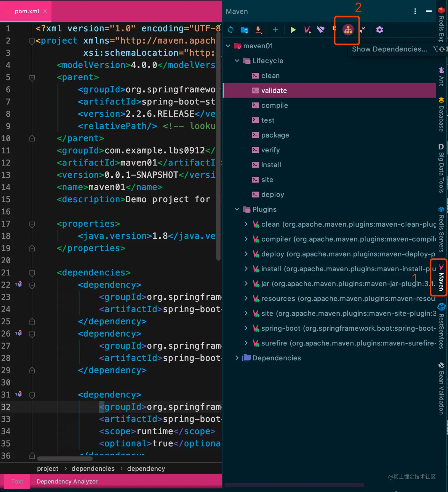Screen dimensions: 448x492
Task: Open Maven Settings gear icon
Action: point(380,30)
